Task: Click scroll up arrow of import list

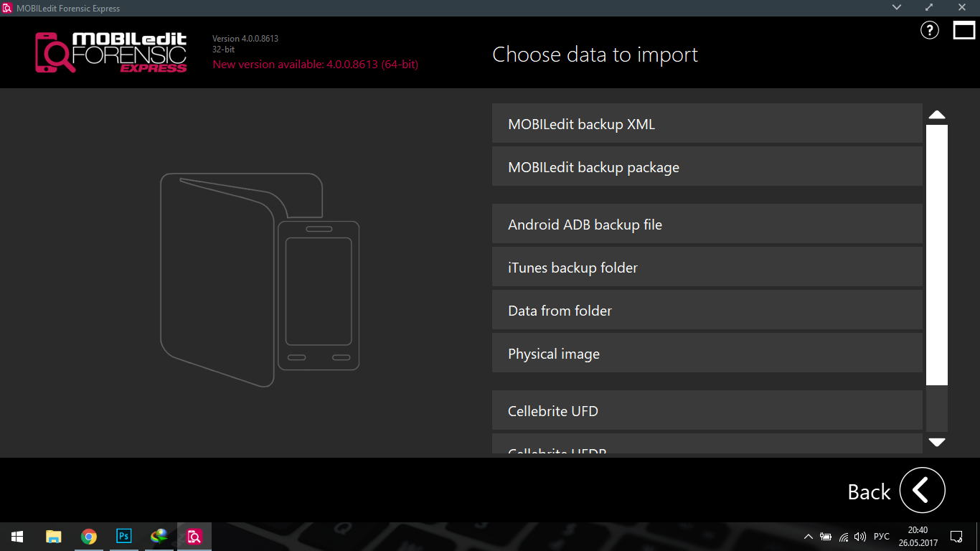Action: [937, 115]
